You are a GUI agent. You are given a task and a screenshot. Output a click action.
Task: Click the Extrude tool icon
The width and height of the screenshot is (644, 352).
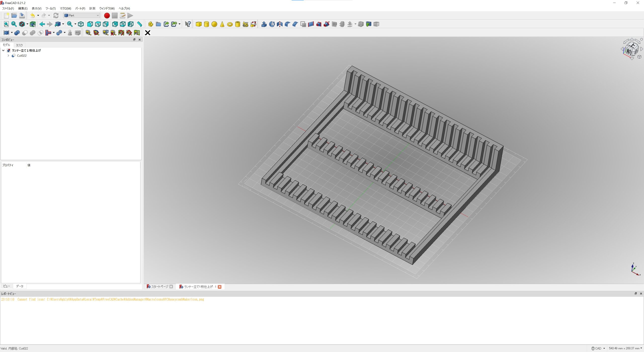click(x=264, y=24)
